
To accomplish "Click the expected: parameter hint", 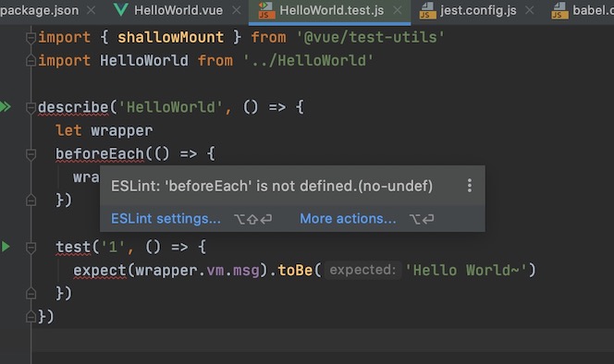I will tap(362, 270).
